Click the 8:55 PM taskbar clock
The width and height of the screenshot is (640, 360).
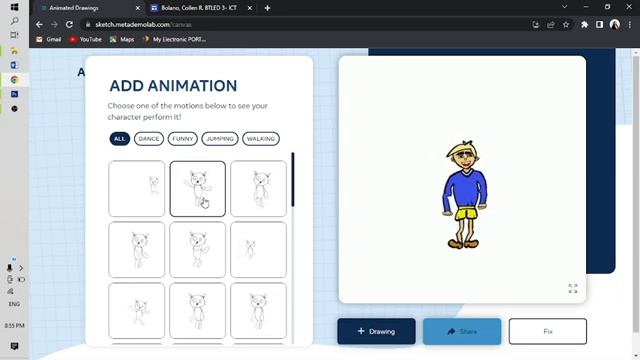pyautogui.click(x=14, y=326)
